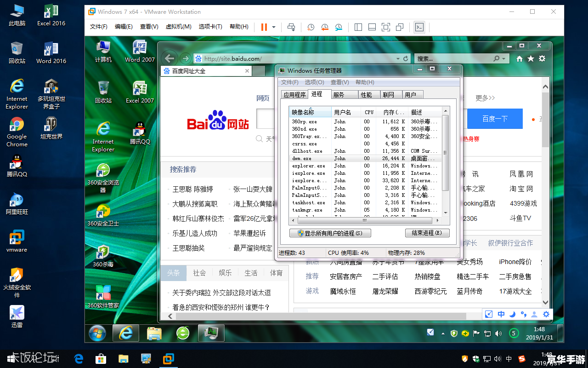The image size is (588, 368).
Task: Click the input method settings gear icon
Action: (546, 314)
